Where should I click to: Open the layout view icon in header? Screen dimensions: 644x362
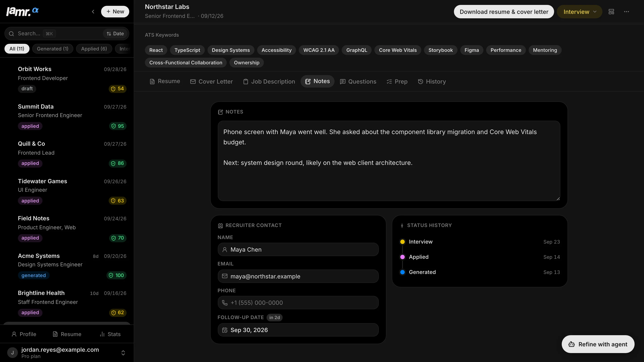coord(611,12)
